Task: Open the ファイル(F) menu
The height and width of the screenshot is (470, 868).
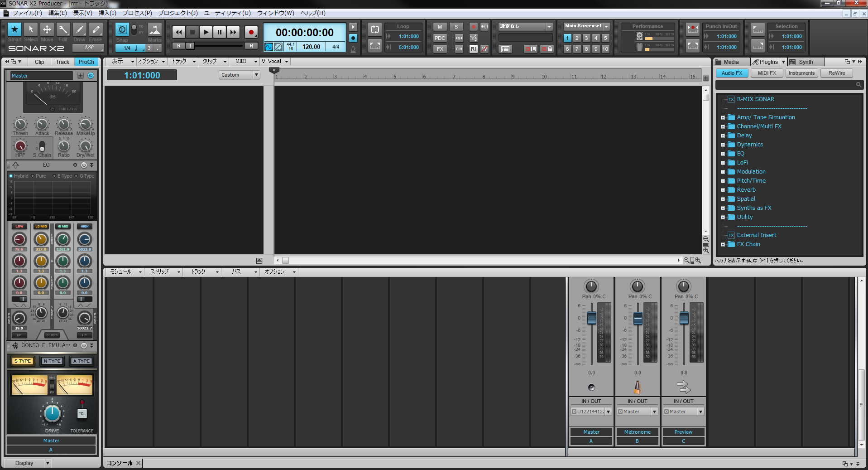Action: (x=27, y=13)
